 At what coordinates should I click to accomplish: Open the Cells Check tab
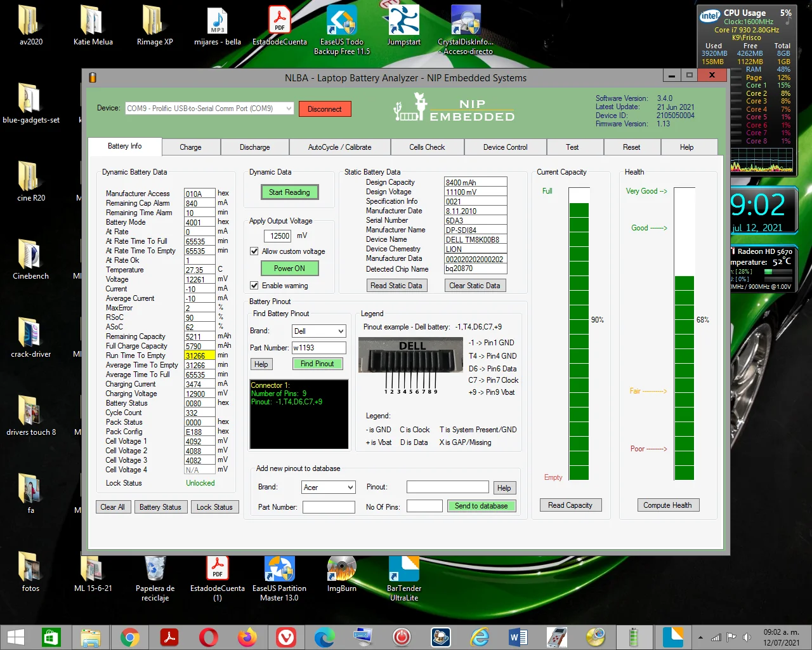427,147
